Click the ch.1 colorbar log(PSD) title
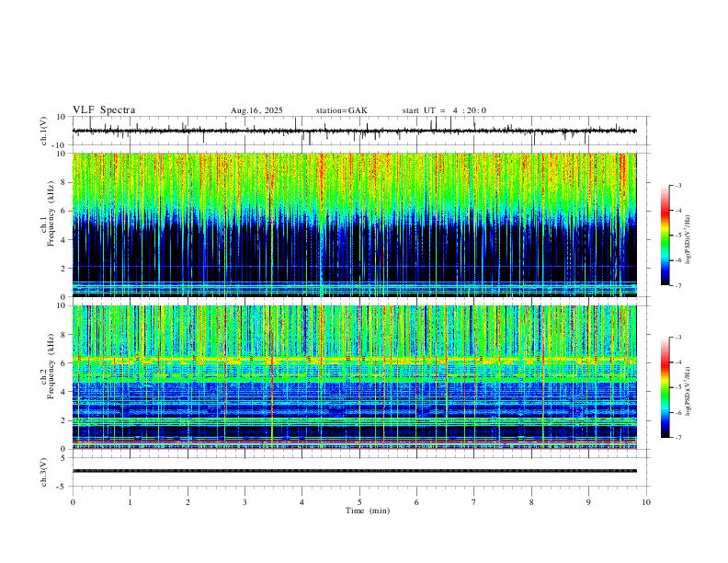Image resolution: width=728 pixels, height=563 pixels. [x=688, y=240]
